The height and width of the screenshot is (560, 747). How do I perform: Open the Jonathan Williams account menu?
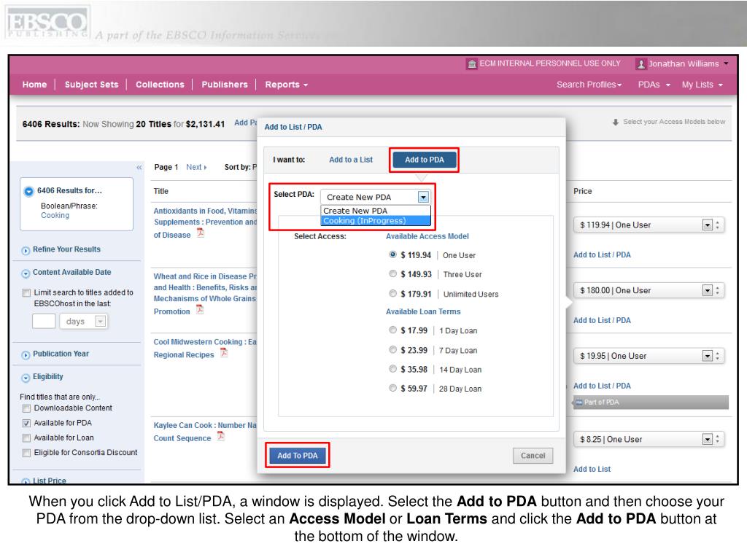tap(682, 64)
